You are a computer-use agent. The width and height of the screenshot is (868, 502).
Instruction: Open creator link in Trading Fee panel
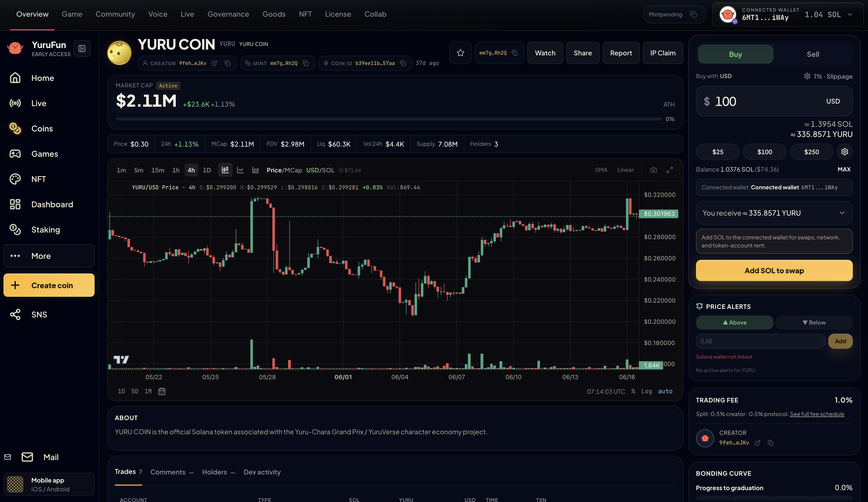[757, 443]
